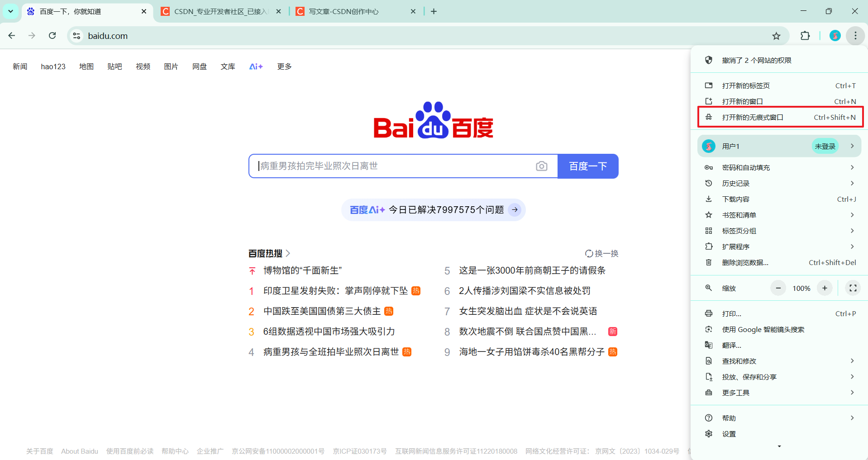
Task: Click the 百度一下 search button
Action: coord(588,166)
